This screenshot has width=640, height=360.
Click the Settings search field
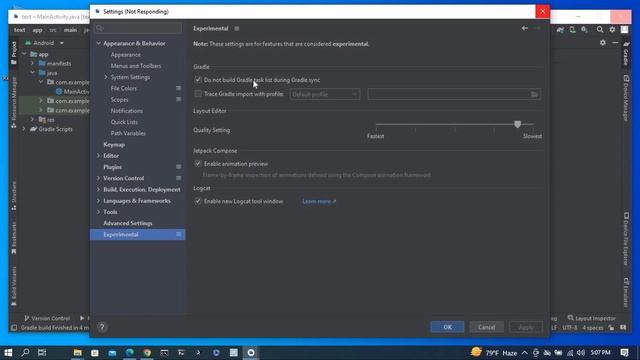click(x=138, y=28)
